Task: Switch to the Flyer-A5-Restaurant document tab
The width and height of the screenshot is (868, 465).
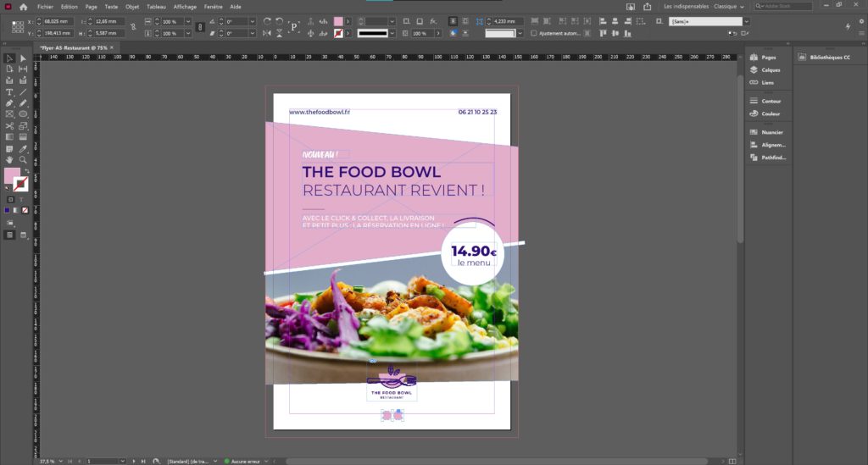Action: tap(74, 47)
